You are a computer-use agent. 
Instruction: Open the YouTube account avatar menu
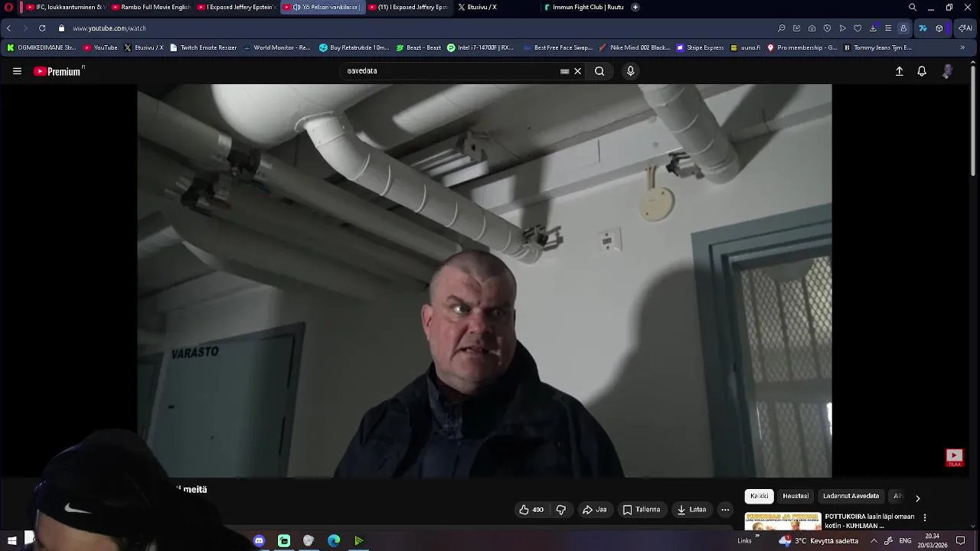click(x=947, y=71)
